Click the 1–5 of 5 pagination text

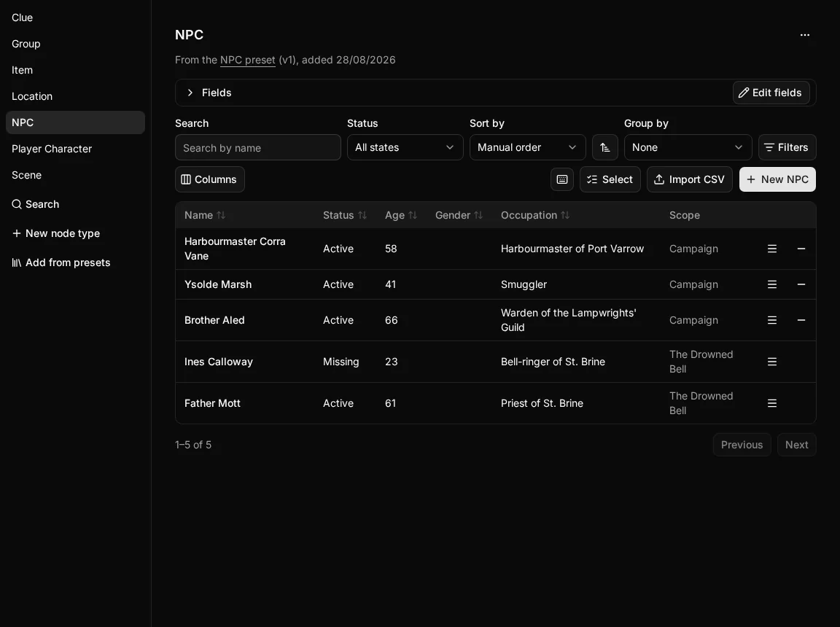(x=192, y=445)
